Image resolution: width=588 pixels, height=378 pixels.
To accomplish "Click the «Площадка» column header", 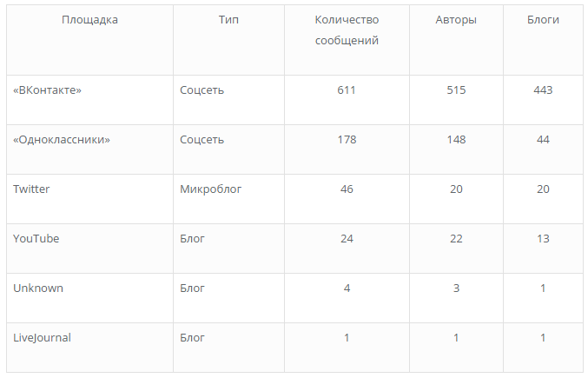I will tap(89, 20).
